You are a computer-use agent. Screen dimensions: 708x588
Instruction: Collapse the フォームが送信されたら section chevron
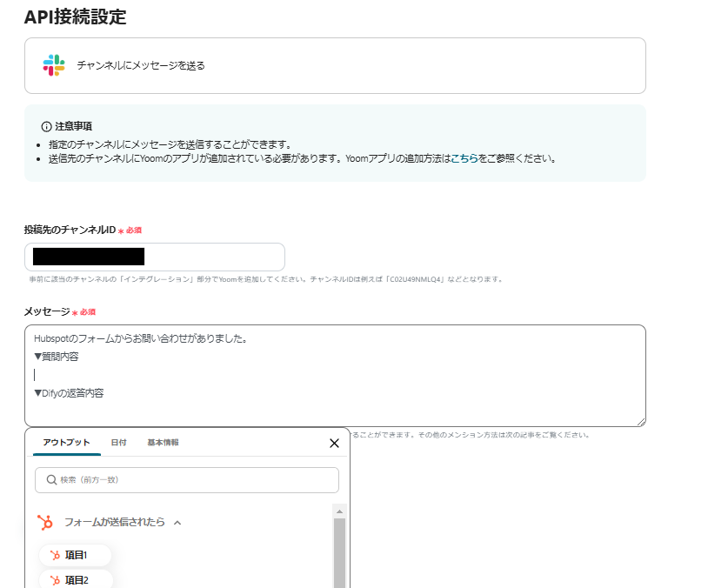(x=177, y=523)
